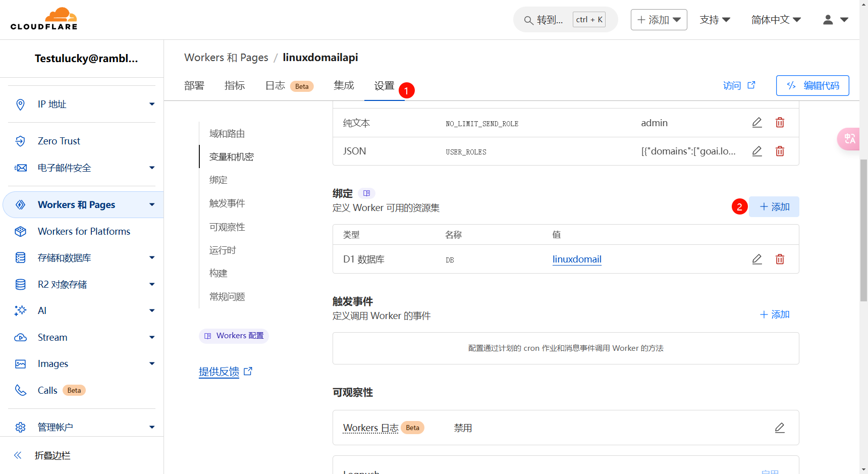This screenshot has height=474, width=868.
Task: Click the 编辑代码 edit code button
Action: click(812, 86)
